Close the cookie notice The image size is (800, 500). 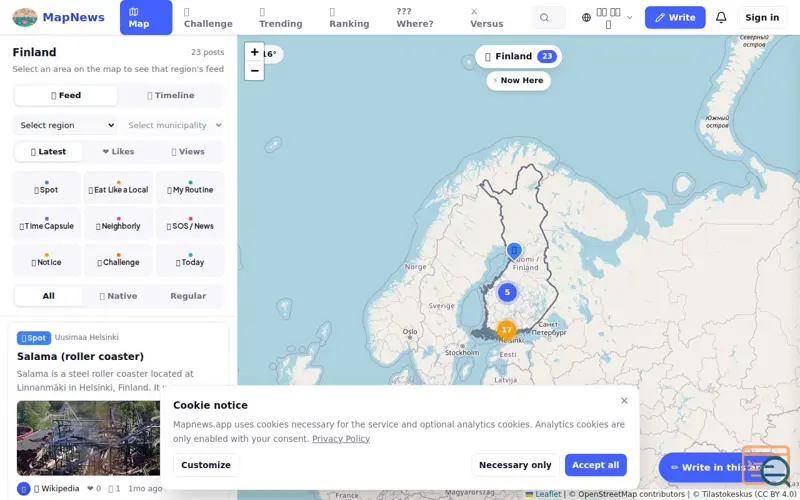[x=624, y=401]
